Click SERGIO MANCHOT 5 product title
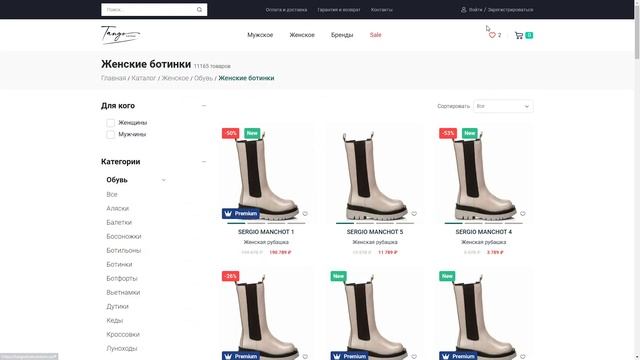Viewport: 640px width, 360px height. tap(375, 232)
